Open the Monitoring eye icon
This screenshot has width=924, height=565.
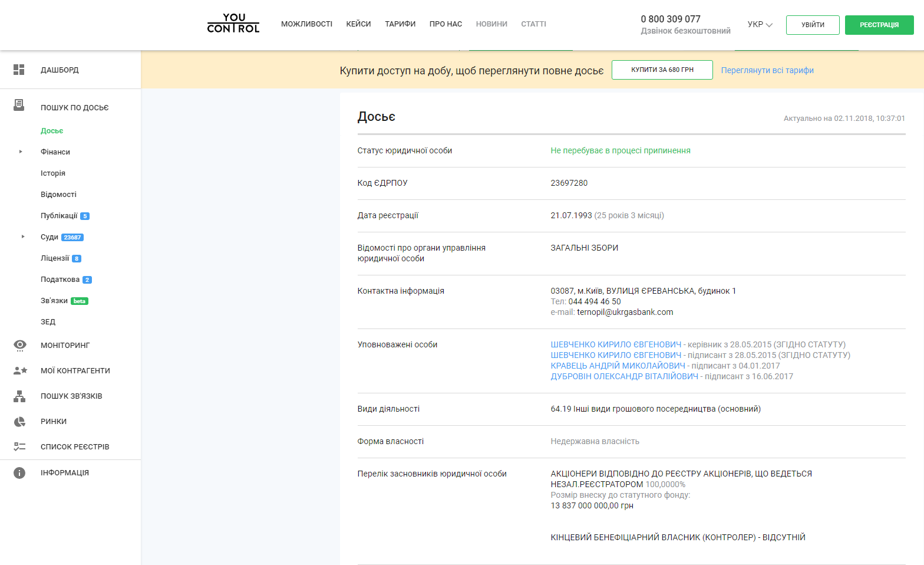[x=20, y=345]
